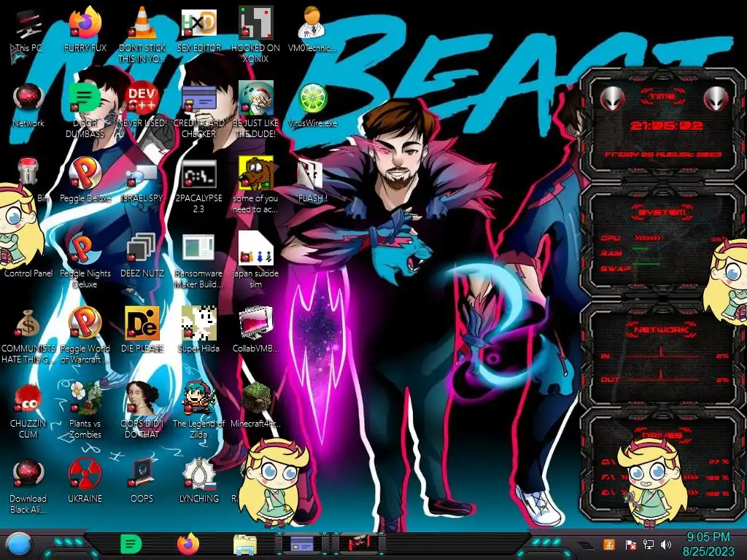The image size is (747, 560).
Task: Launch Firefox from the taskbar
Action: click(x=187, y=544)
